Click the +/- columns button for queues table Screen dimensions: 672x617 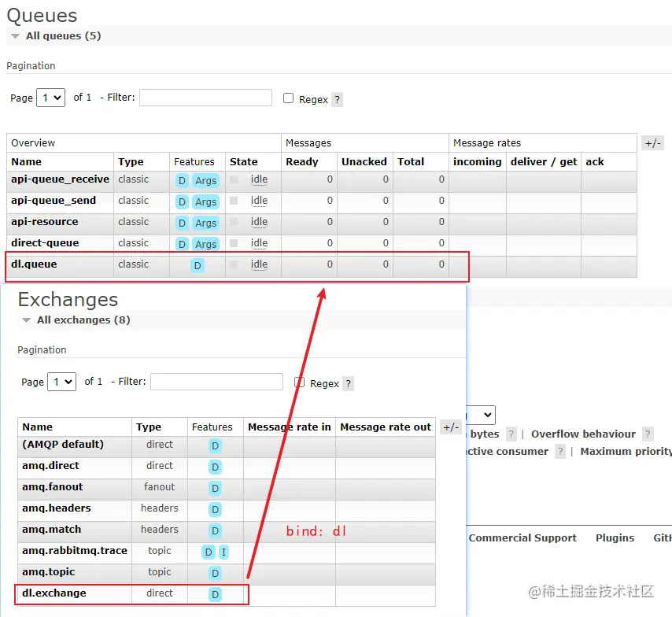652,143
